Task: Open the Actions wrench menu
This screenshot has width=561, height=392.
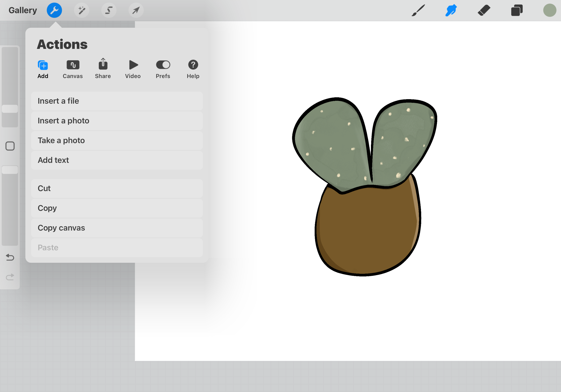Action: point(54,10)
